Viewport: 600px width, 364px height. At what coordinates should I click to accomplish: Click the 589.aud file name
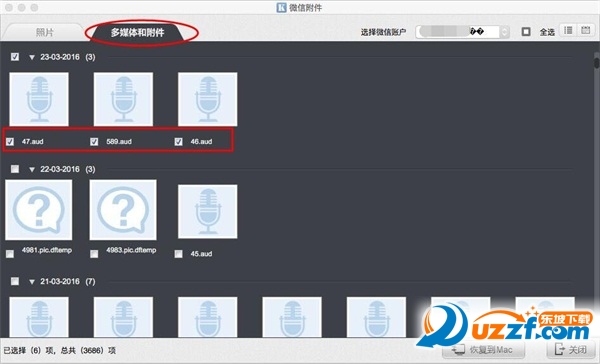[119, 142]
